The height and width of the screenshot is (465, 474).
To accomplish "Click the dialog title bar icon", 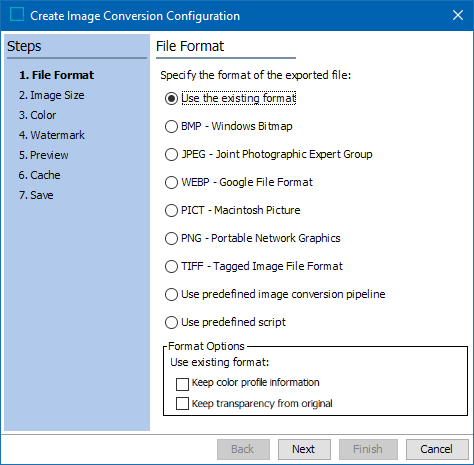I will [x=17, y=15].
